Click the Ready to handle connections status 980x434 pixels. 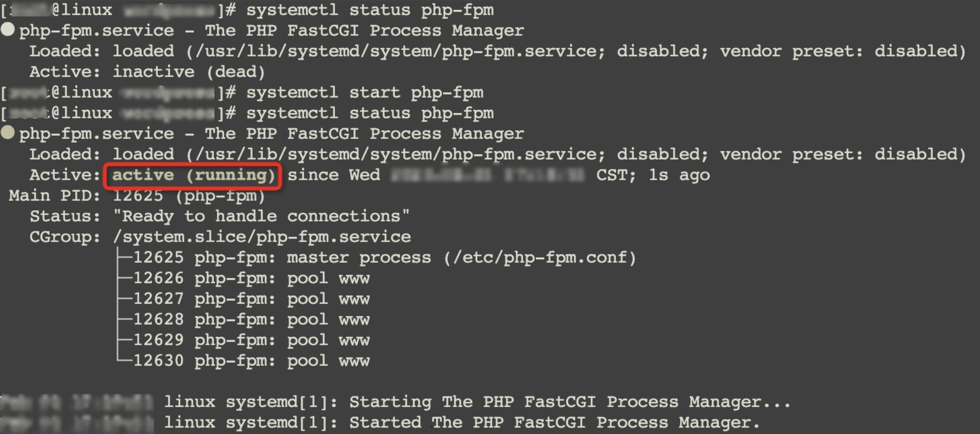tap(261, 216)
